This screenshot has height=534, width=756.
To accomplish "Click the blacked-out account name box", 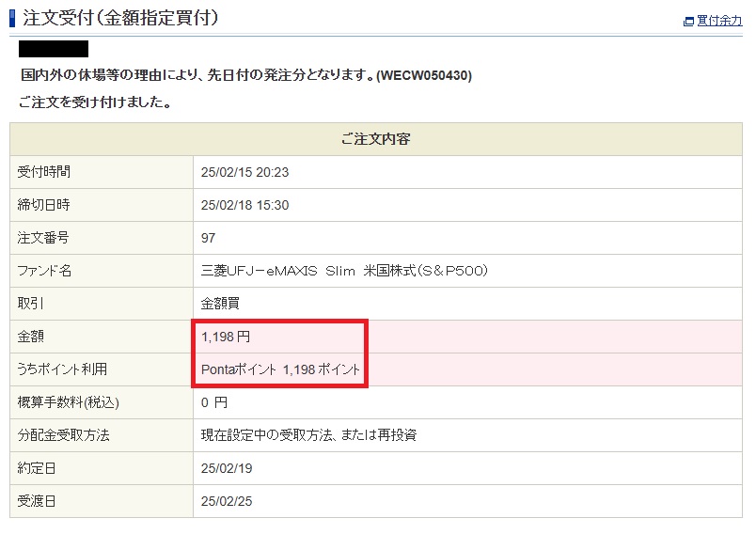I will pos(54,49).
